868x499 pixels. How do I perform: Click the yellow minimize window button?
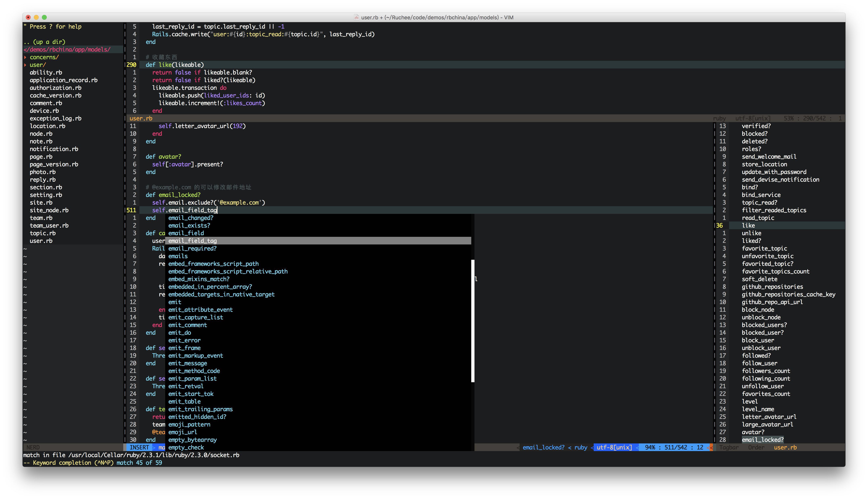pos(36,17)
